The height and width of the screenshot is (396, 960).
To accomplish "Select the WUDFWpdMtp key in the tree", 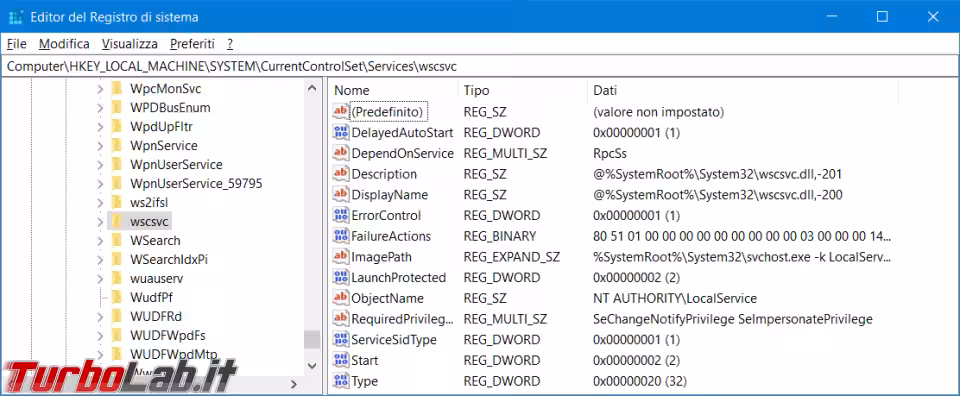I will [x=174, y=354].
